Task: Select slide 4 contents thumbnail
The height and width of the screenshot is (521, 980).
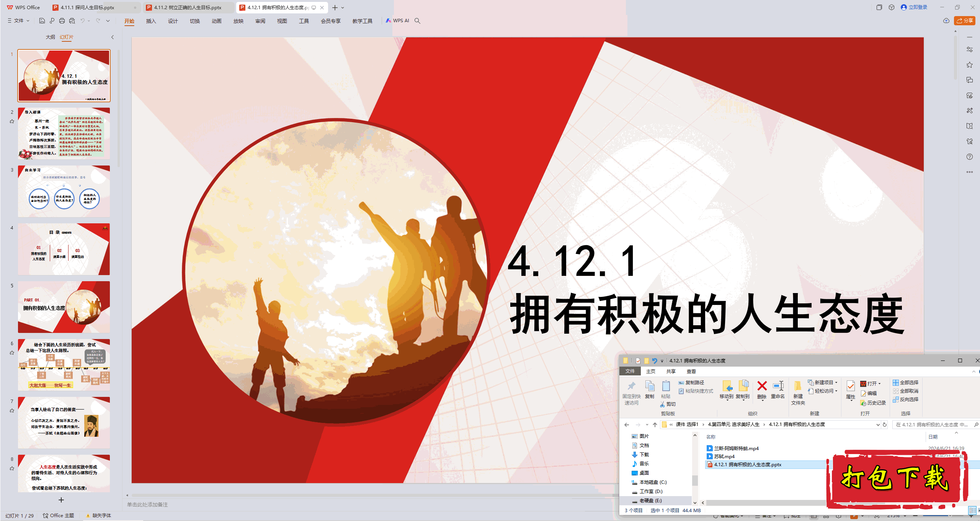Action: [x=64, y=249]
